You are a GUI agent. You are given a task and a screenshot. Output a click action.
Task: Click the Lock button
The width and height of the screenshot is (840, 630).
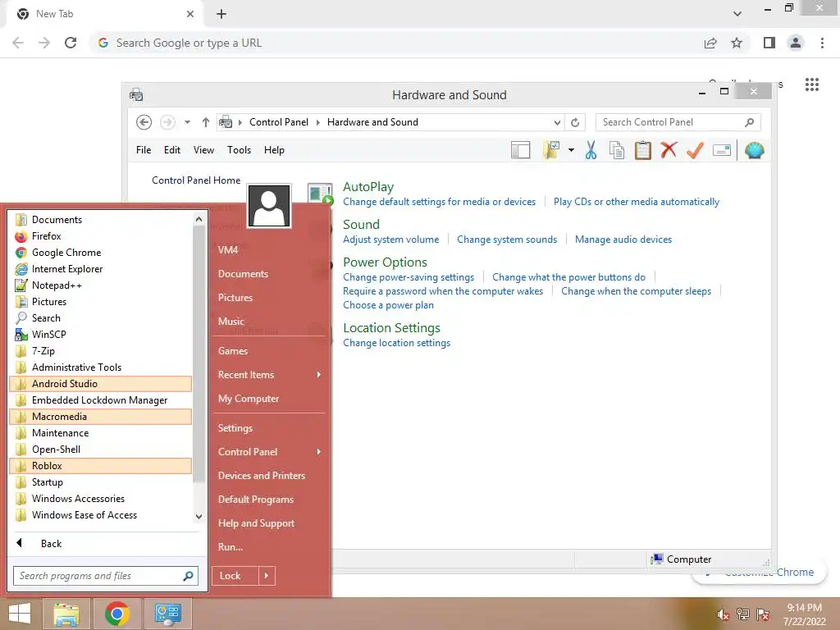pyautogui.click(x=235, y=575)
